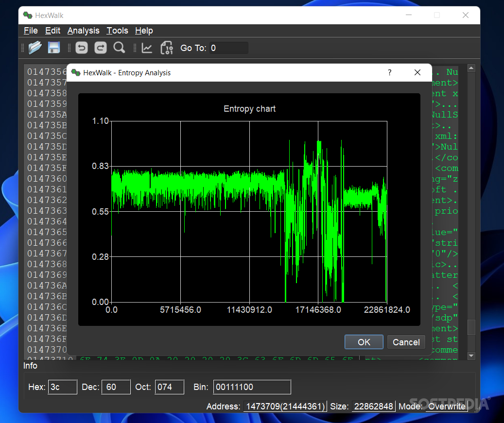Click the 22861824.0 x-axis label
Viewport: 504px width, 423px height.
click(x=387, y=310)
